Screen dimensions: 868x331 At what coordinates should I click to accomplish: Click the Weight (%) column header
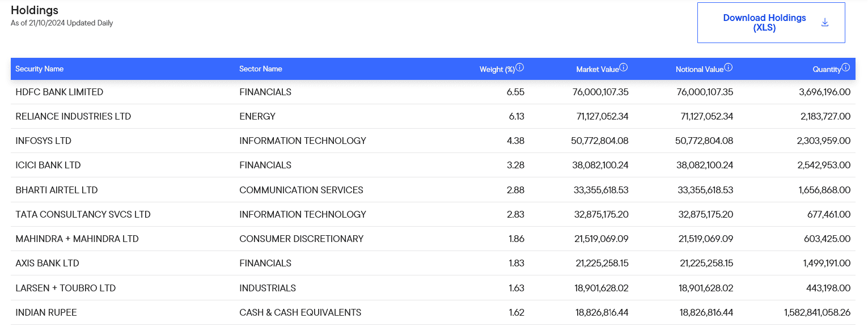[x=497, y=69]
